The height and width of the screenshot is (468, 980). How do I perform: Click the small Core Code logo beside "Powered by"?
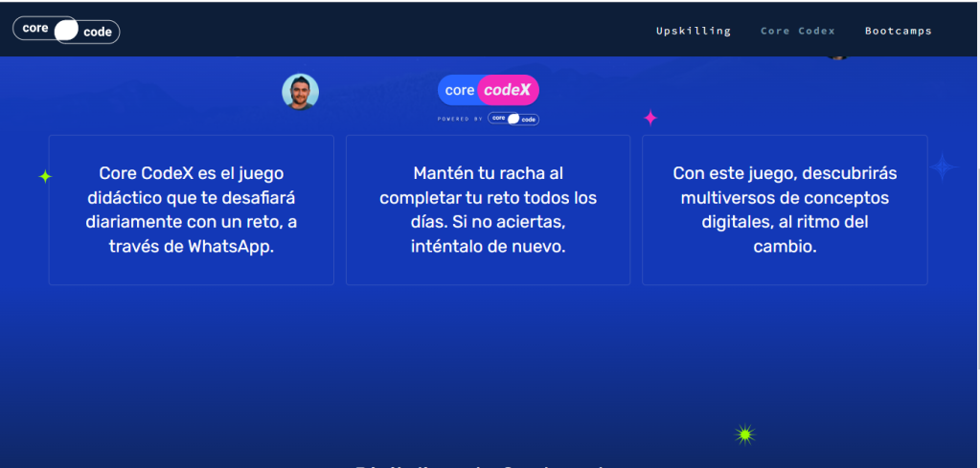click(x=513, y=119)
